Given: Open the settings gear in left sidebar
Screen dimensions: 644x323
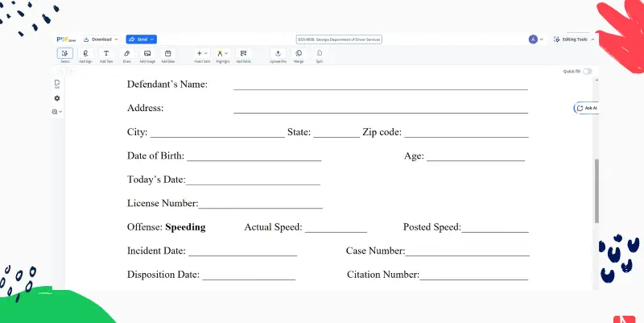Looking at the screenshot, I should (57, 98).
